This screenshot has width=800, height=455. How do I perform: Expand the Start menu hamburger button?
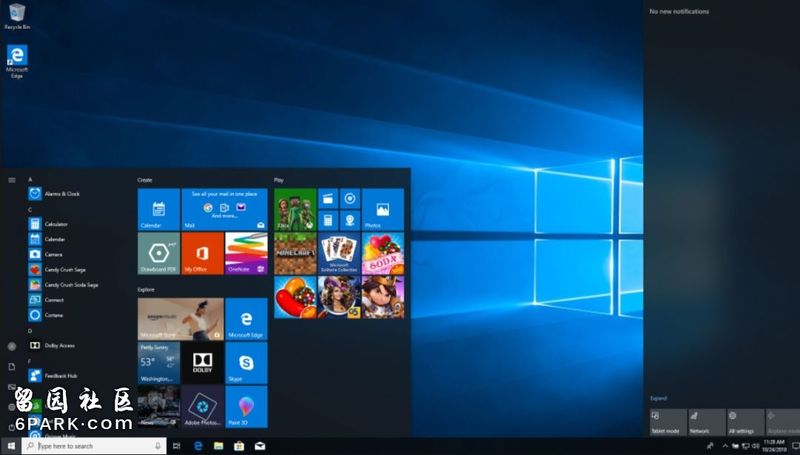point(12,180)
